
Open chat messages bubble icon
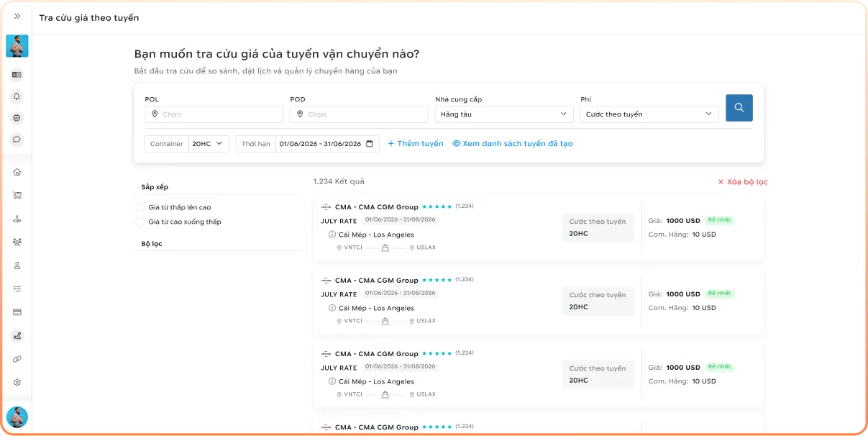click(17, 140)
